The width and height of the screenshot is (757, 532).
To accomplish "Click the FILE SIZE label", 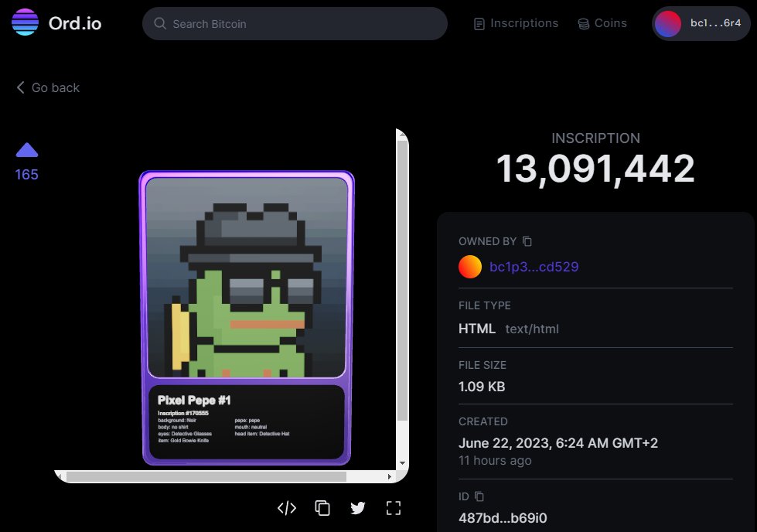I will point(483,365).
